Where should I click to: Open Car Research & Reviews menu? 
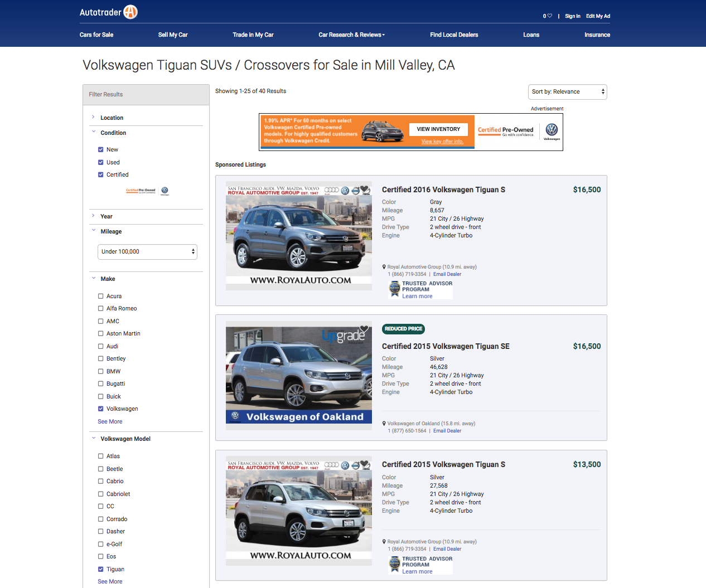[x=351, y=35]
